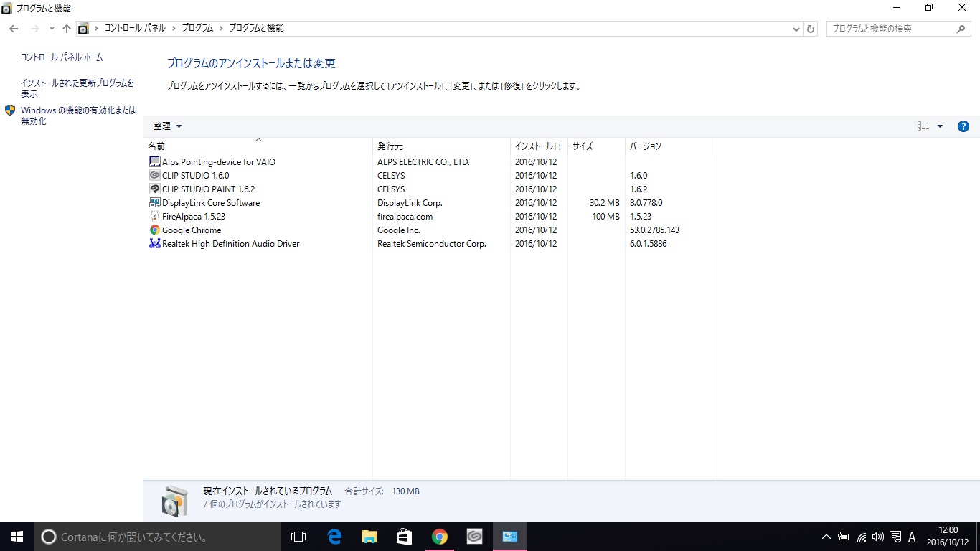This screenshot has height=551, width=980.
Task: Select the DisplayLink Core Software entry
Action: 211,203
